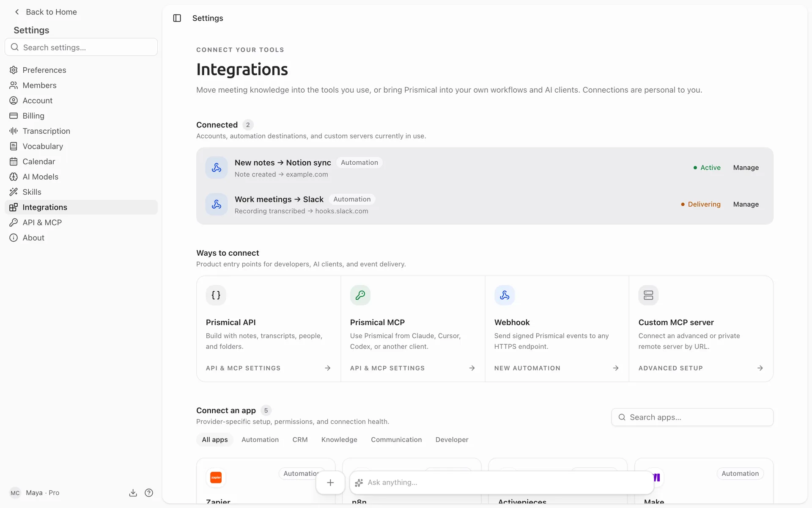The width and height of the screenshot is (812, 508).
Task: Click the Custom MCP server icon
Action: [648, 295]
